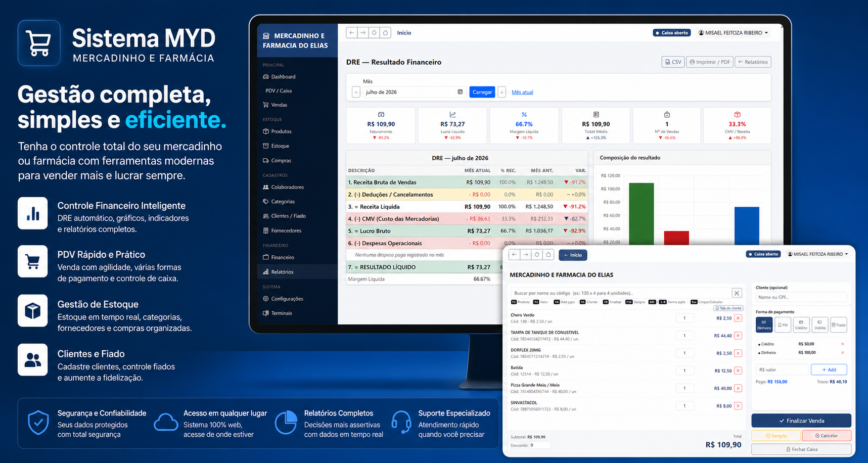
Task: Export the DRE as CSV
Action: (673, 62)
